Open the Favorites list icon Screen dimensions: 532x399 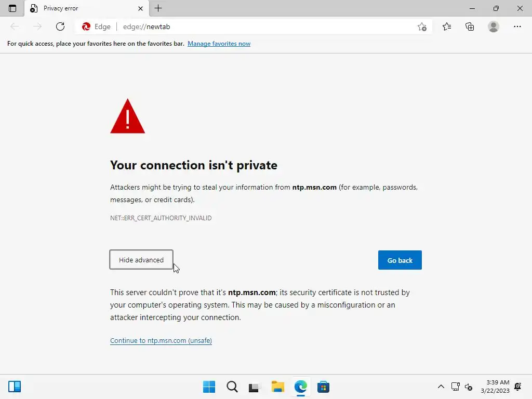tap(447, 26)
